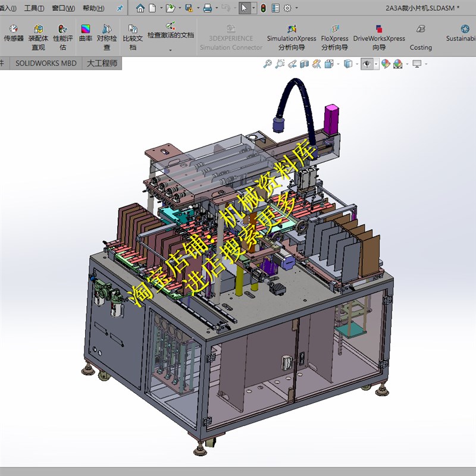Show Curvature (曲率) colored display
Viewport: 476px width, 476px height.
[x=86, y=33]
